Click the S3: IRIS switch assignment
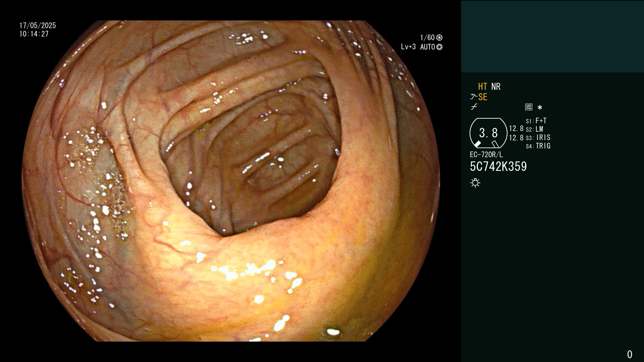 click(538, 138)
